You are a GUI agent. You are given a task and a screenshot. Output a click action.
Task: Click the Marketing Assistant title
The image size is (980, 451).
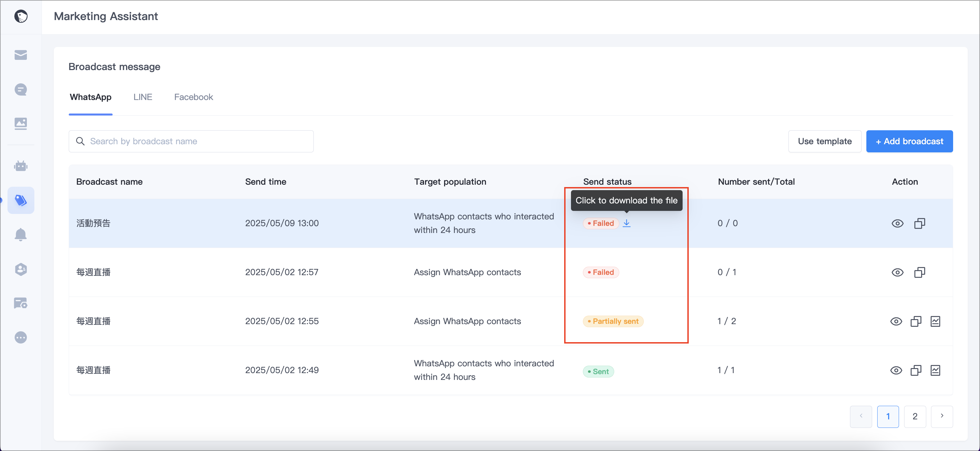coord(106,16)
